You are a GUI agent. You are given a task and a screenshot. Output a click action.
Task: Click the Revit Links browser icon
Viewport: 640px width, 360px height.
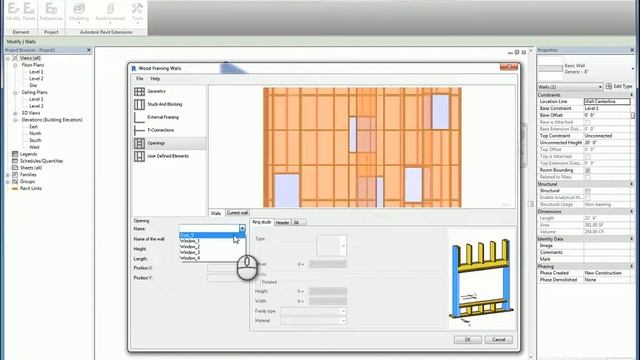tap(15, 189)
